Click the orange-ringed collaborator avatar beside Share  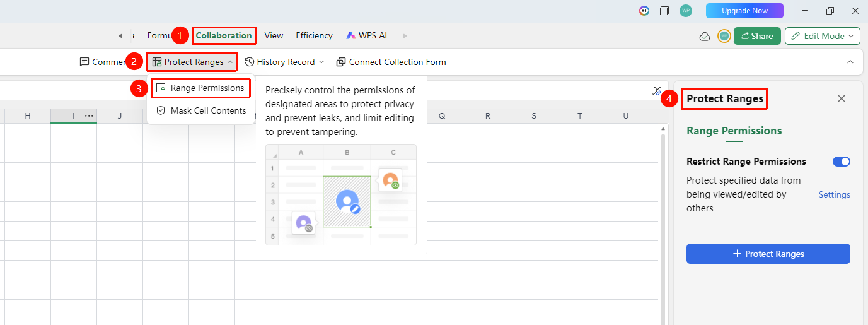coord(724,36)
